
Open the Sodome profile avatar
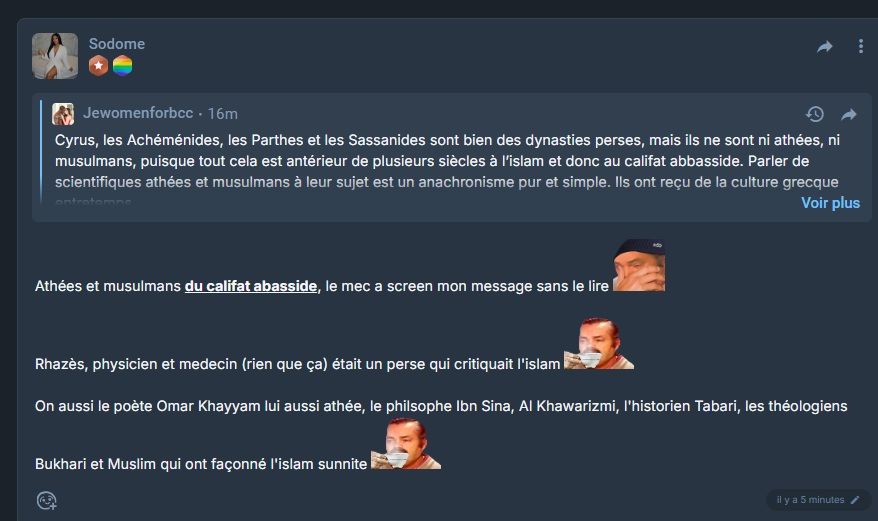[55, 56]
